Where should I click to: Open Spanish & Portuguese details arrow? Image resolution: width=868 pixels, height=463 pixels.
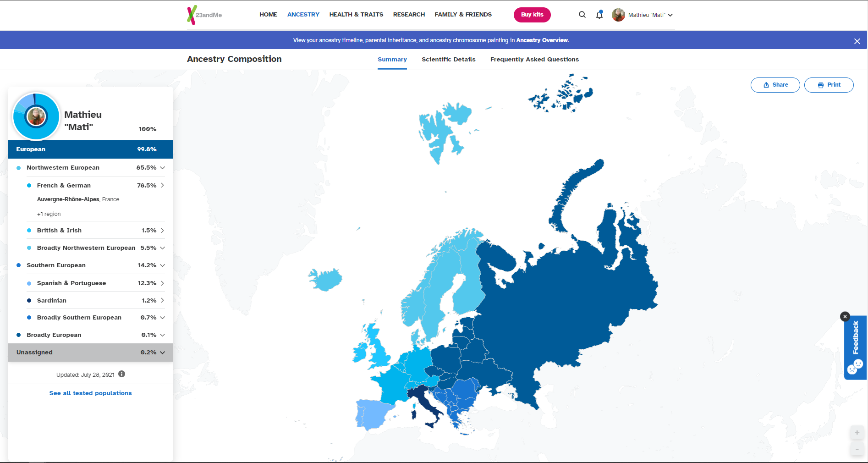click(162, 283)
